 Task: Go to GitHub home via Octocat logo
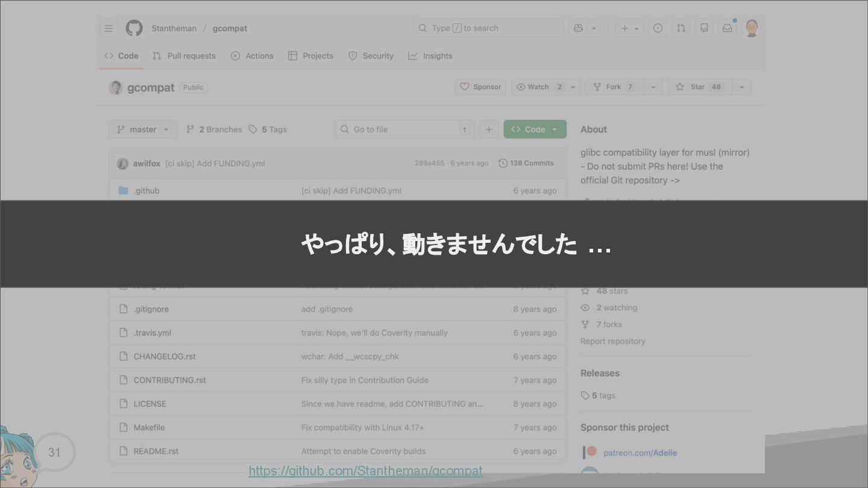134,28
